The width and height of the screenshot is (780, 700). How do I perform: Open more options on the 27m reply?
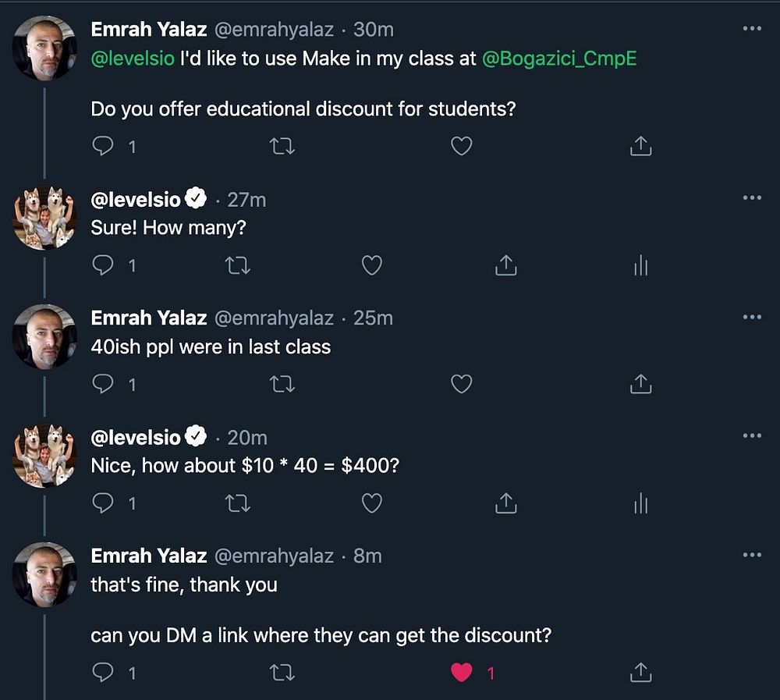[x=752, y=198]
